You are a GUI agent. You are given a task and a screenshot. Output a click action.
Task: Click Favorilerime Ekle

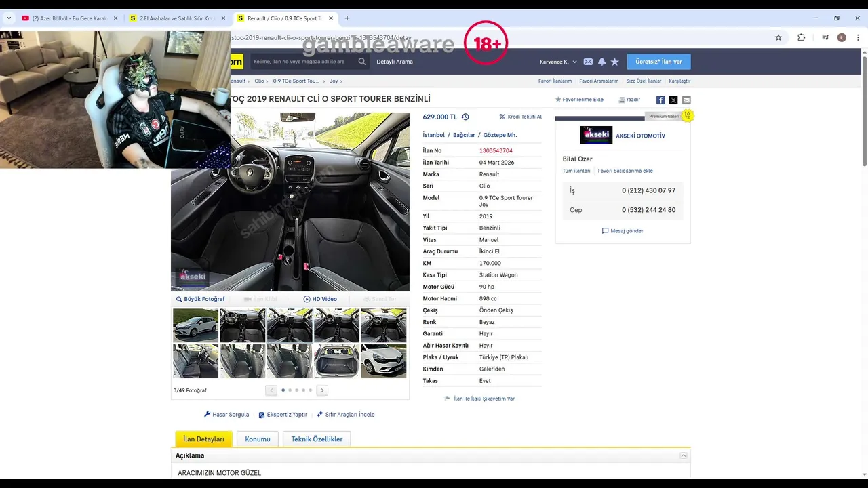pyautogui.click(x=579, y=100)
